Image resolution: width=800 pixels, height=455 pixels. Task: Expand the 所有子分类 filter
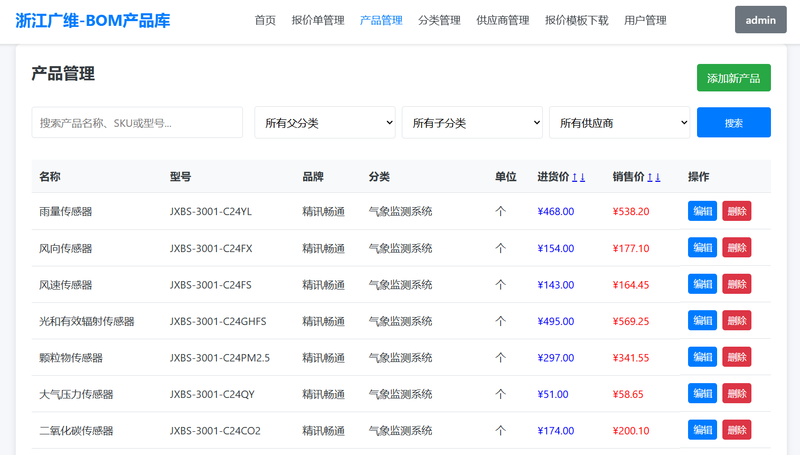(472, 123)
